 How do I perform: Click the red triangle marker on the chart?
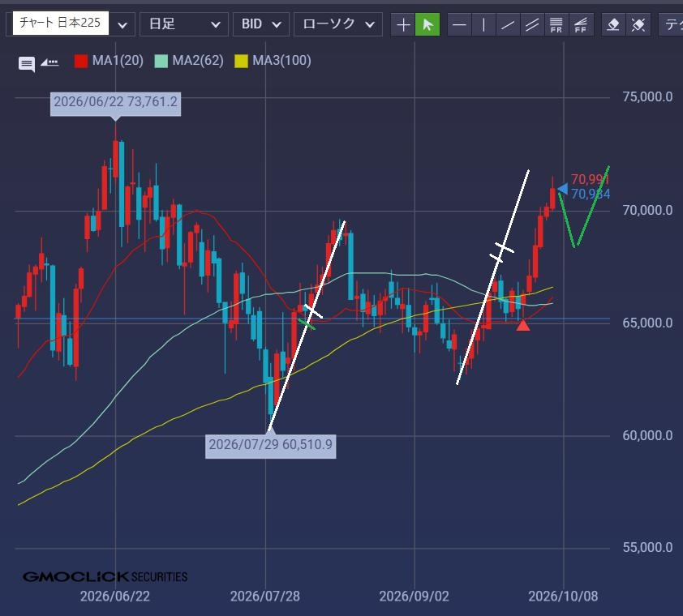coord(522,325)
